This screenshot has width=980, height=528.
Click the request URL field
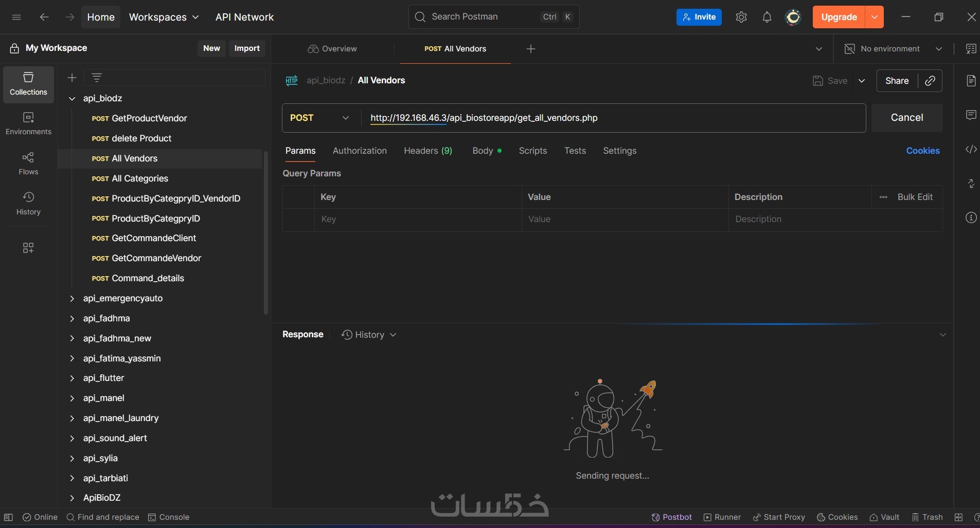click(x=613, y=118)
